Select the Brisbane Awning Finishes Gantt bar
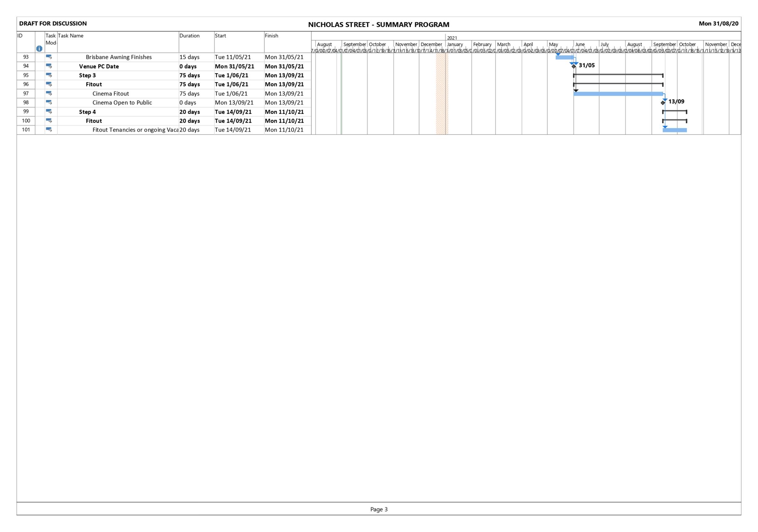This screenshot has height=532, width=758. [565, 57]
